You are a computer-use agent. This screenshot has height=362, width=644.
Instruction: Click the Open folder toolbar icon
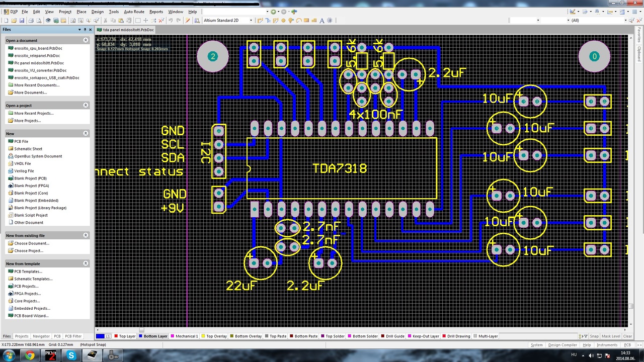14,20
